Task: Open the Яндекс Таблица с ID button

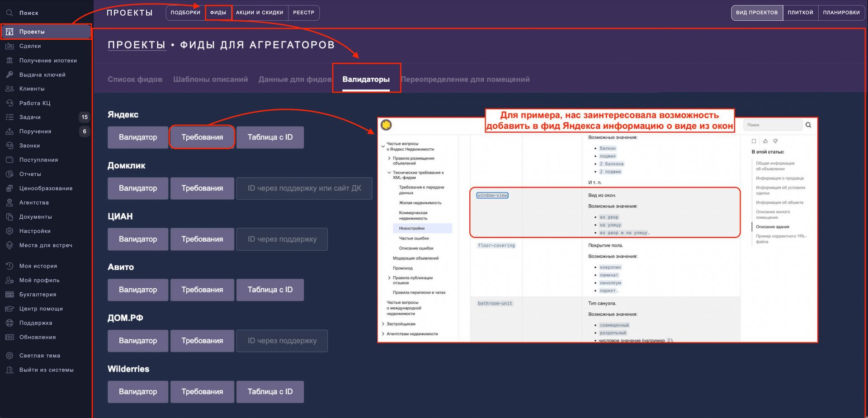Action: coord(270,137)
